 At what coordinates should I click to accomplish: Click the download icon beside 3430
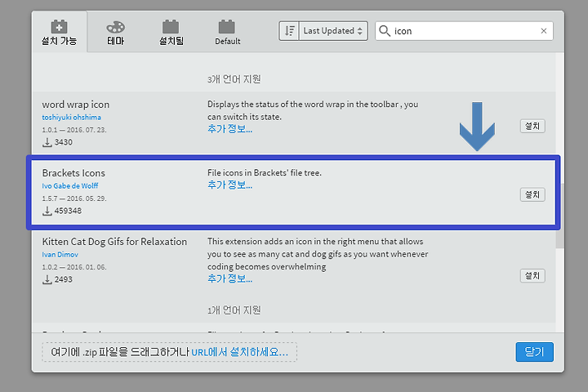point(47,143)
